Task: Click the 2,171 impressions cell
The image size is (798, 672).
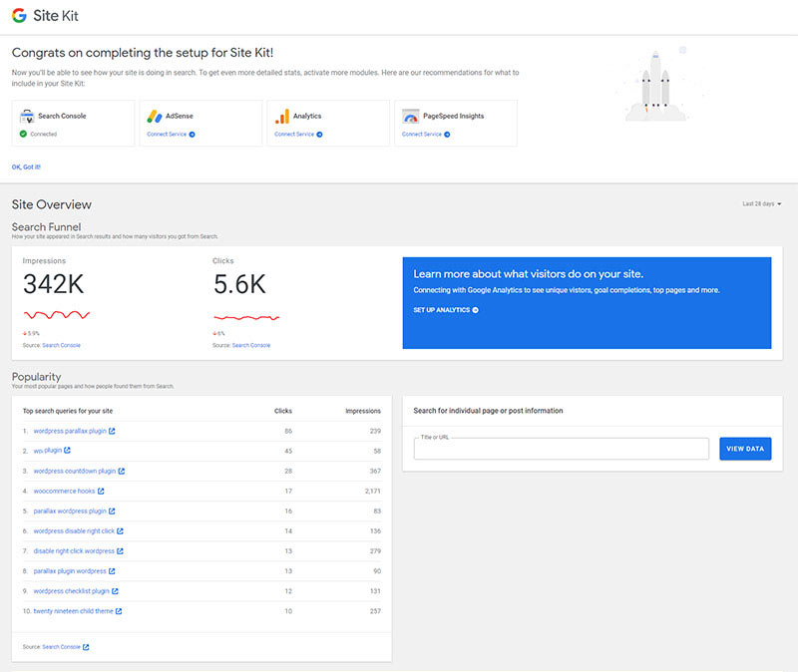Action: click(x=372, y=492)
